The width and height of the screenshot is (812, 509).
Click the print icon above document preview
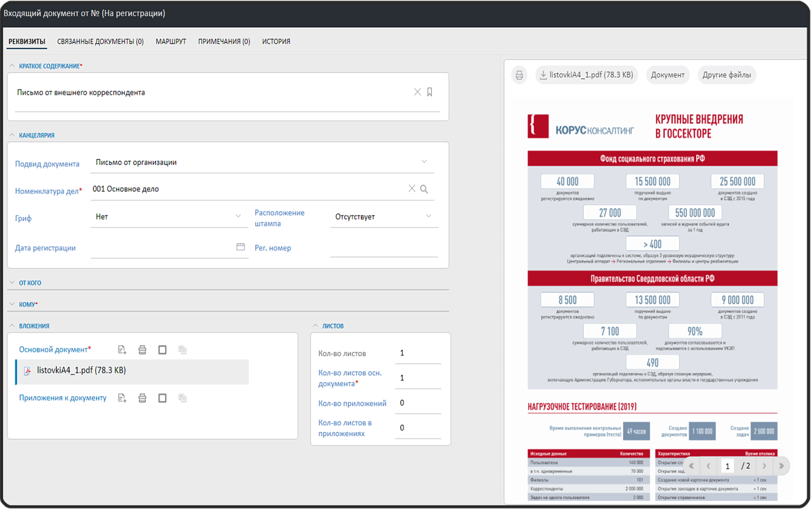pyautogui.click(x=519, y=75)
